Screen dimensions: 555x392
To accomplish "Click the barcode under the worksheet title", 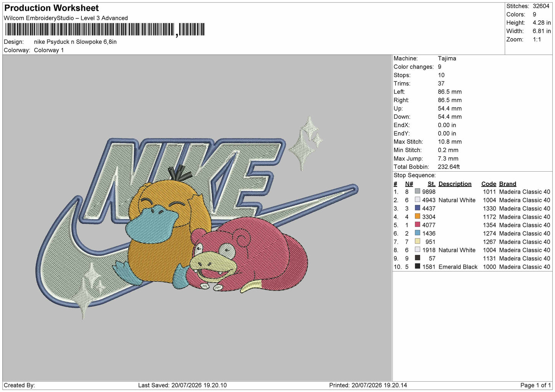I will (105, 30).
